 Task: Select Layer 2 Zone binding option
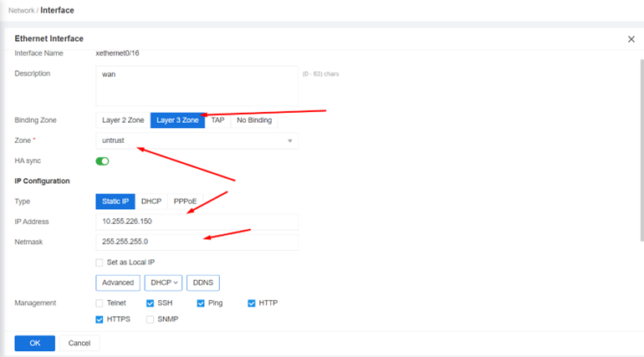coord(123,120)
